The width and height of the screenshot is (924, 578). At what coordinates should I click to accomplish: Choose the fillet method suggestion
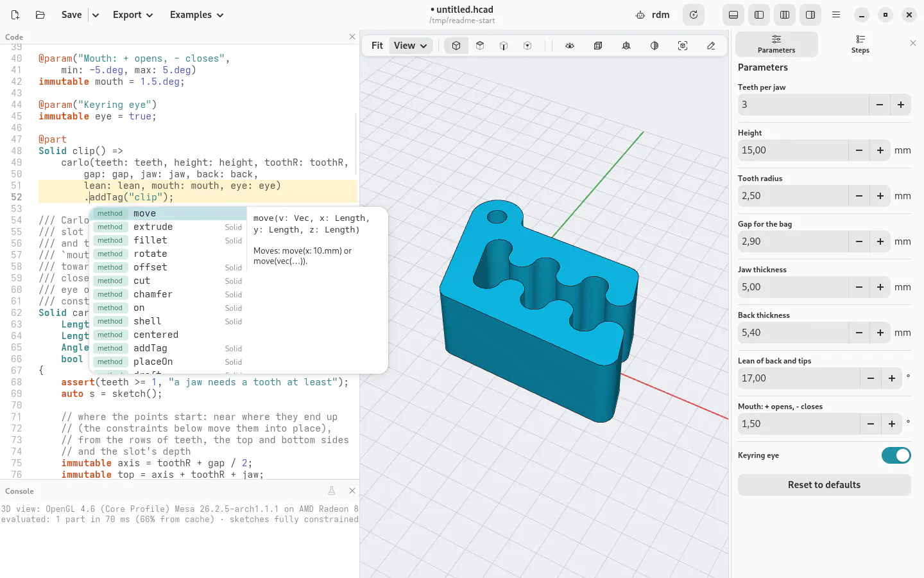pos(168,240)
